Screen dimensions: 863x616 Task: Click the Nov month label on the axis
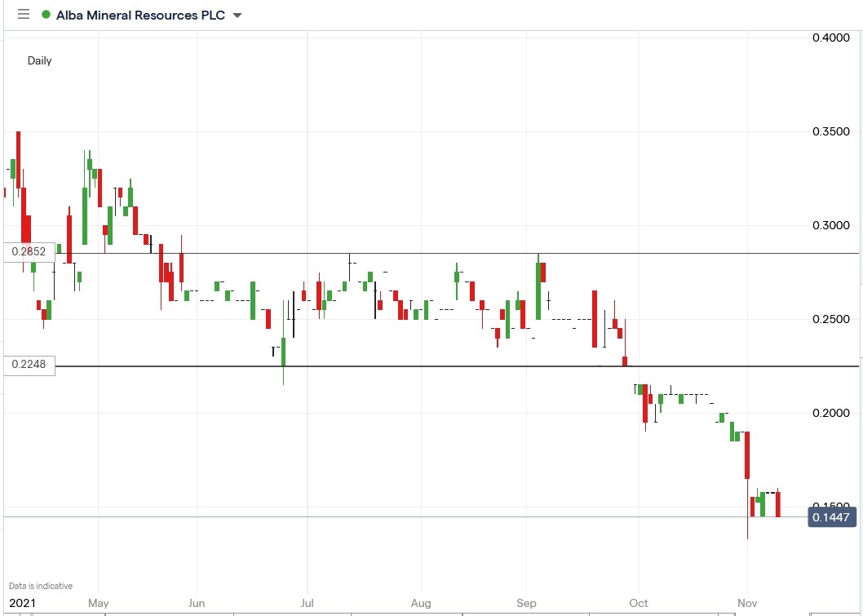[747, 604]
